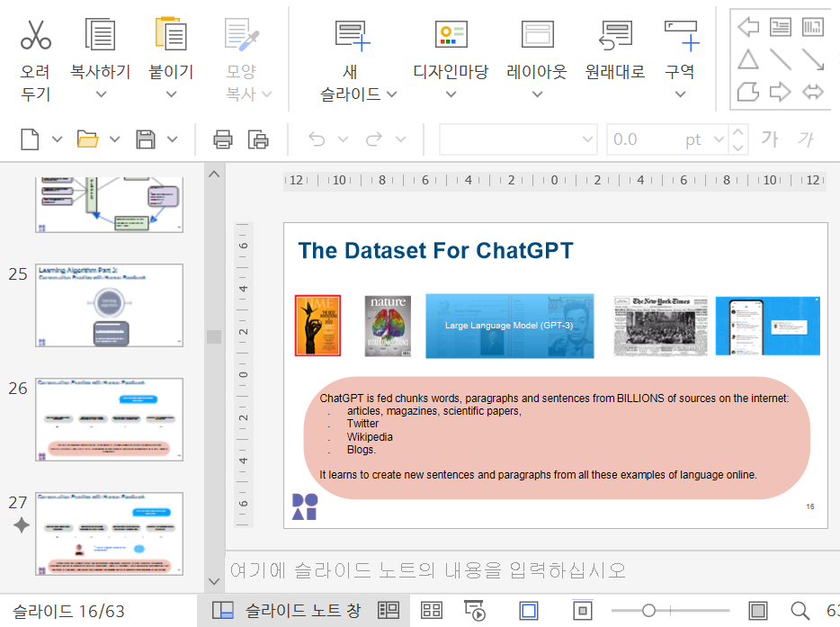Image resolution: width=840 pixels, height=627 pixels.
Task: Select the triangle shape
Action: 748,59
